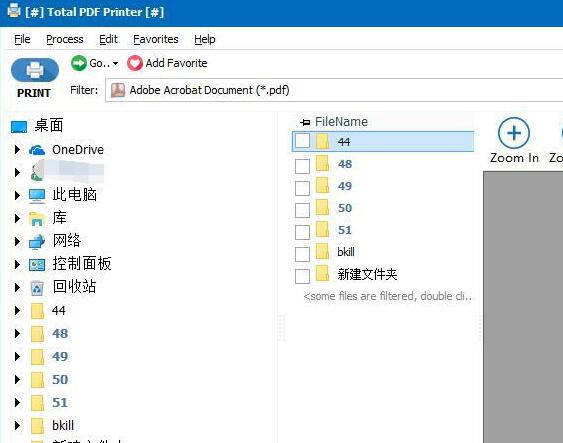The width and height of the screenshot is (563, 443).
Task: Select 控制面板 control panel icon
Action: [x=37, y=265]
